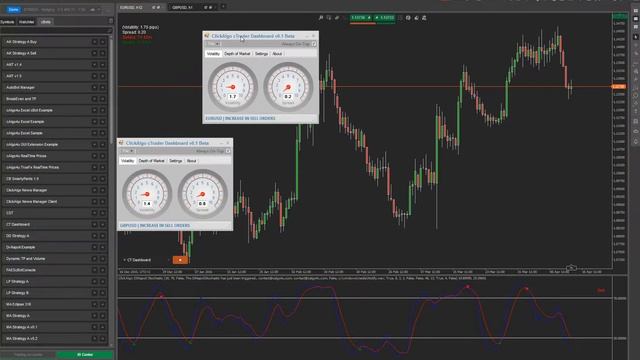The image size is (640, 360).
Task: Click second icon in AK Strategy A Sell row
Action: pos(102,53)
